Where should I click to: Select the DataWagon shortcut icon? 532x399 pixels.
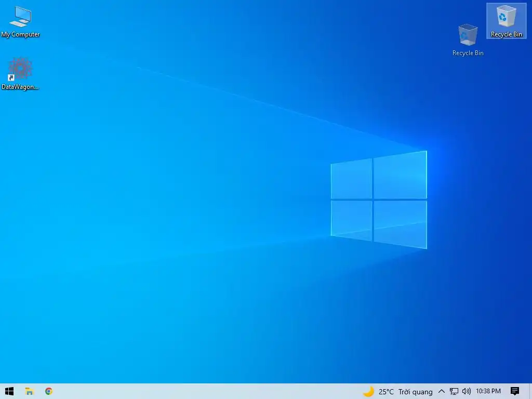click(20, 74)
